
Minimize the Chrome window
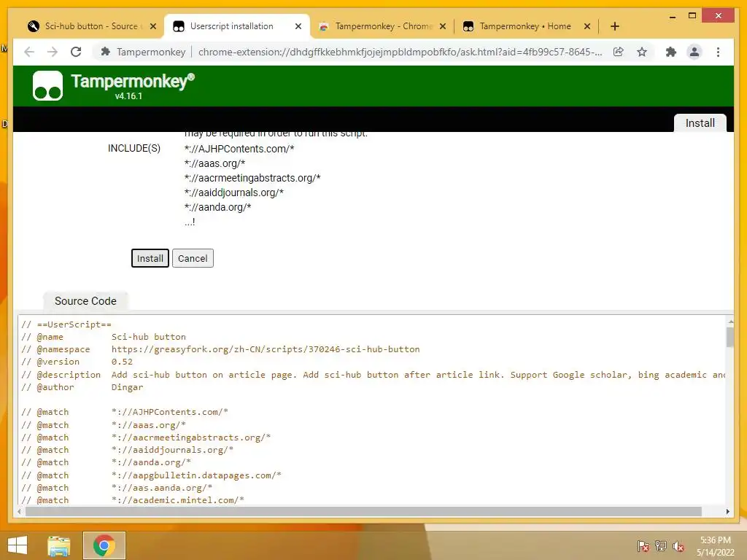(672, 16)
